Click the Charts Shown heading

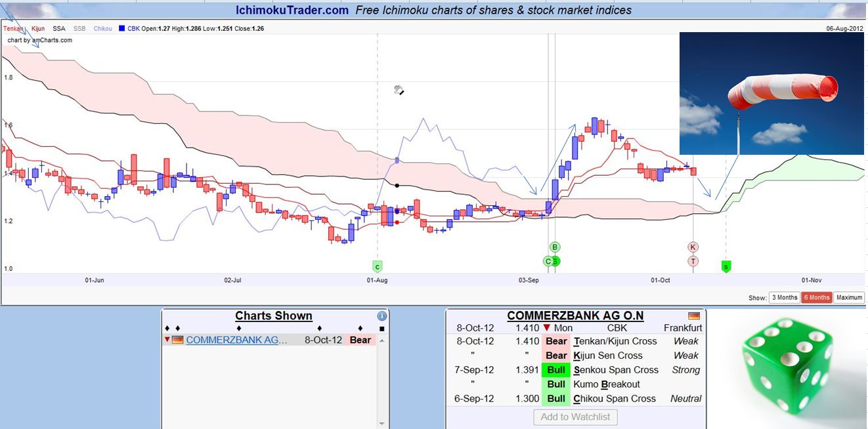(x=274, y=316)
